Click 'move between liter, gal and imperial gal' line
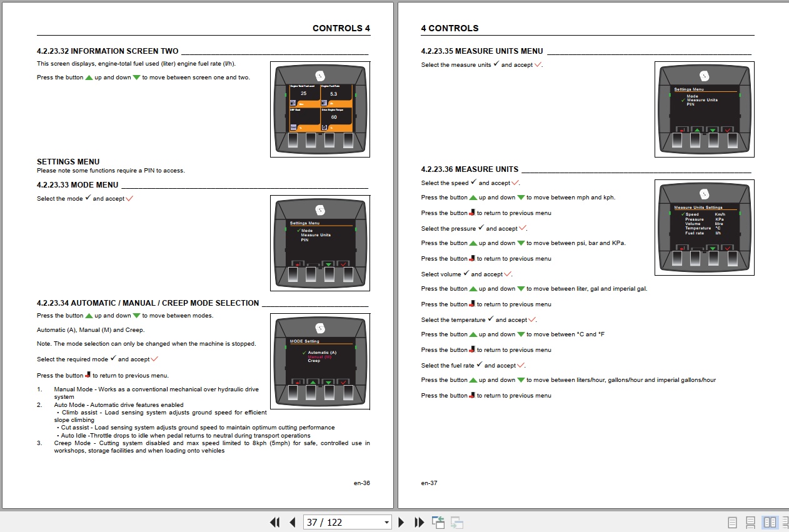 coord(535,289)
